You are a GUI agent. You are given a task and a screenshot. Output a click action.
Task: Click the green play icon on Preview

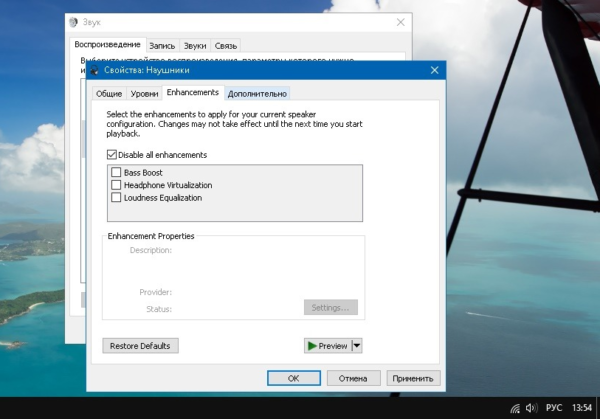312,346
